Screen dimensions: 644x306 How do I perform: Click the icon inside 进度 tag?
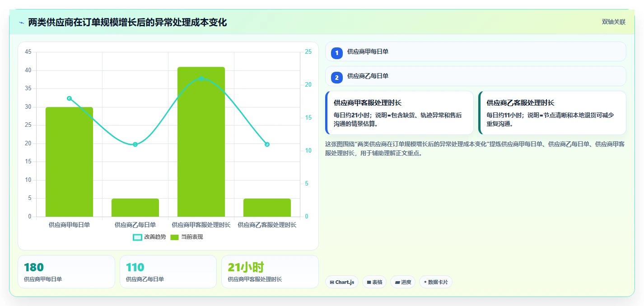tap(397, 282)
